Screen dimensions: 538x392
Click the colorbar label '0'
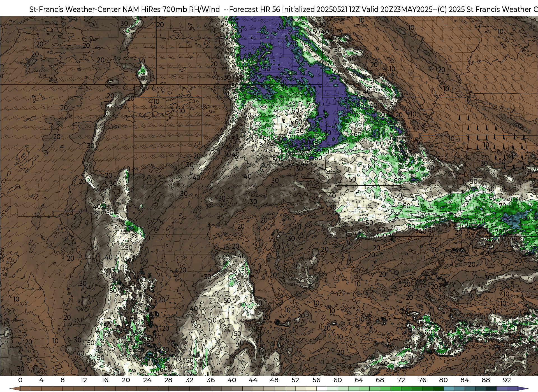(x=20, y=380)
